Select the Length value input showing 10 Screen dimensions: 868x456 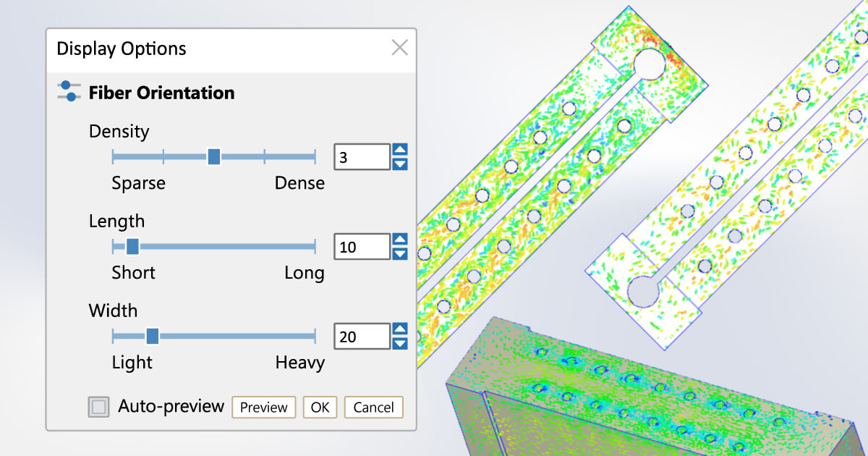coord(361,246)
